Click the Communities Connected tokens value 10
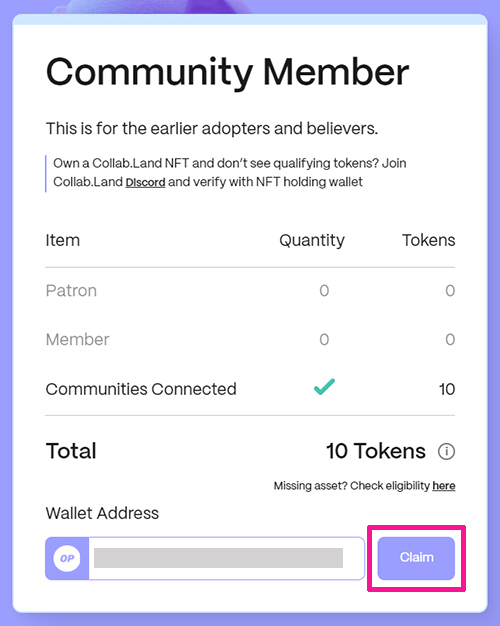The height and width of the screenshot is (626, 500). [447, 389]
